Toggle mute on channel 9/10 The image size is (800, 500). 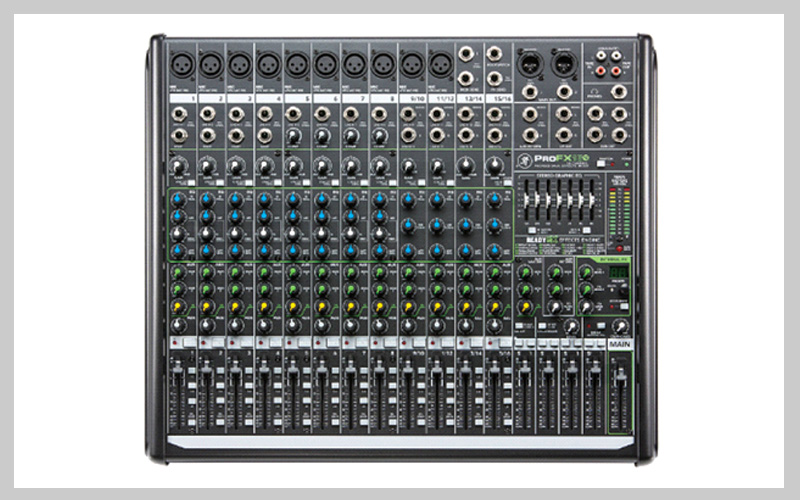tap(410, 342)
